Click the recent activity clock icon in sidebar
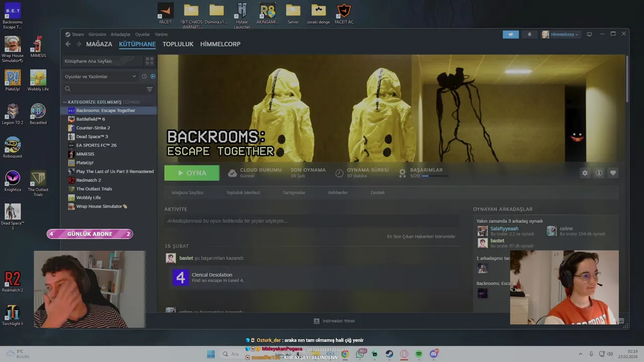The width and height of the screenshot is (644, 362). click(144, 76)
